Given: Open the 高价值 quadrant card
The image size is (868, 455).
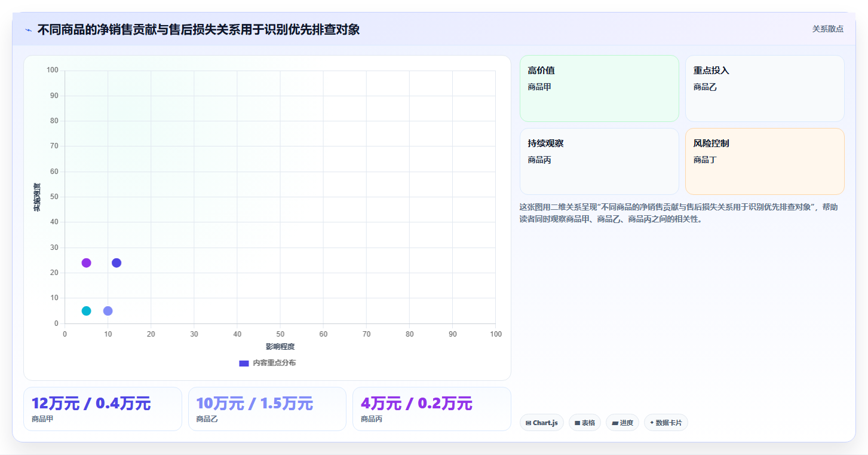Looking at the screenshot, I should pyautogui.click(x=599, y=88).
